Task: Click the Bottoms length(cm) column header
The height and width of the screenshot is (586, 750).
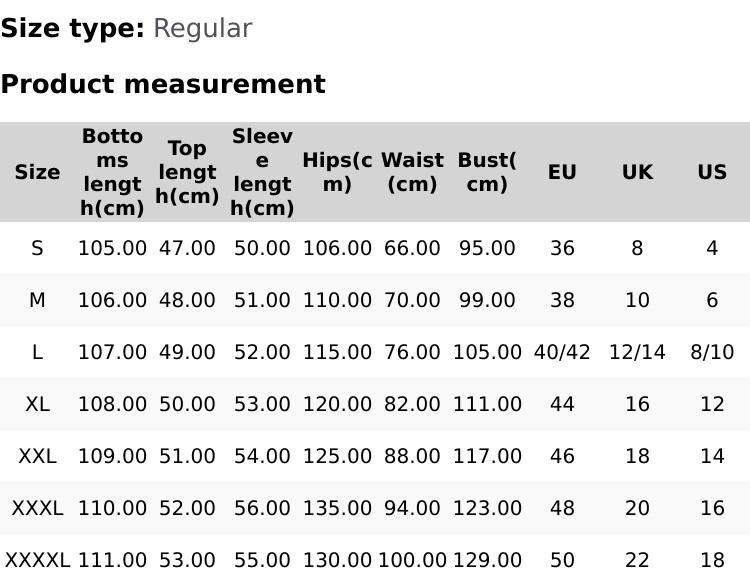Action: [x=112, y=172]
